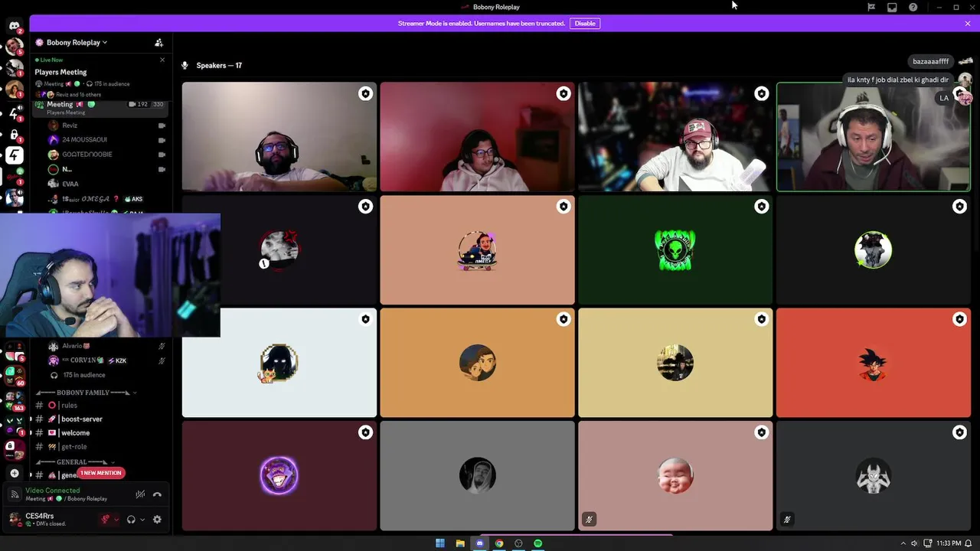The height and width of the screenshot is (551, 980).
Task: Open the taskbar clock showing 11:33 PM
Action: [949, 543]
